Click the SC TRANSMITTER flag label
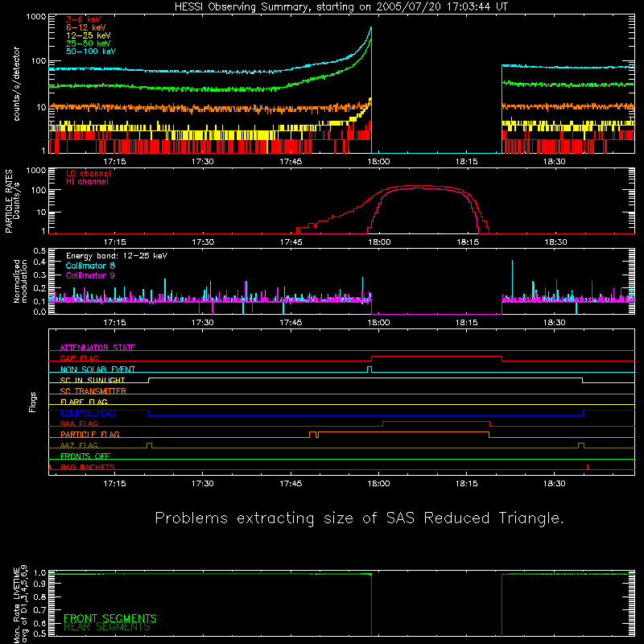This screenshot has width=644, height=644. click(93, 391)
